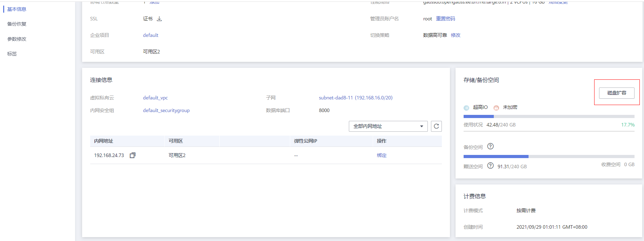644x241 pixels.
Task: Click creation time 2021/09/29 01:01:11
Action: pos(552,227)
